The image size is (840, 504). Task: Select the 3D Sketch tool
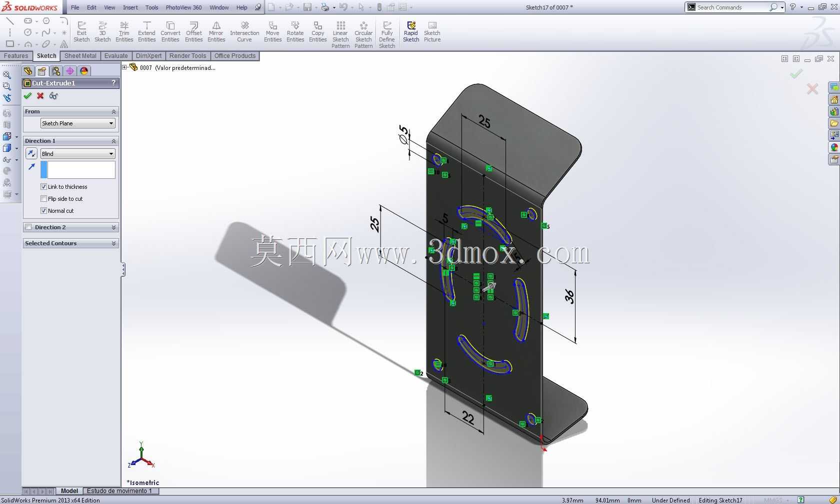102,32
